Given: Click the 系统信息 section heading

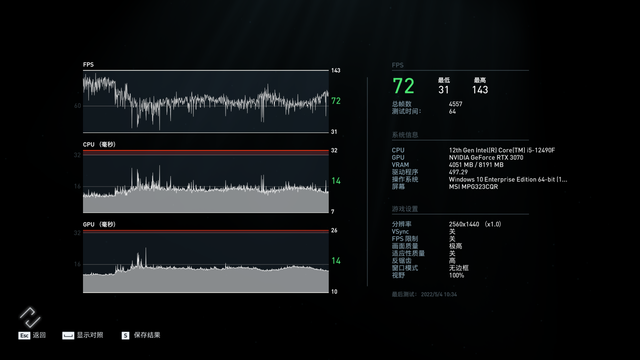Looking at the screenshot, I should click(x=405, y=135).
